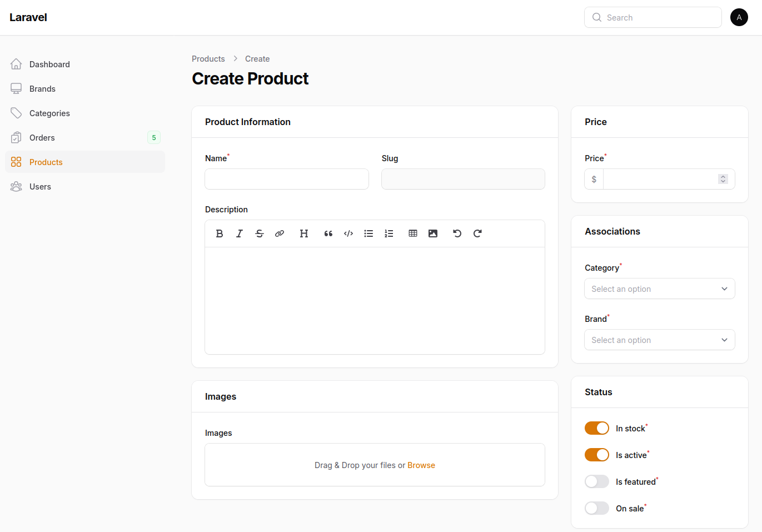762x532 pixels.
Task: Click the Browse link to upload images
Action: click(421, 465)
